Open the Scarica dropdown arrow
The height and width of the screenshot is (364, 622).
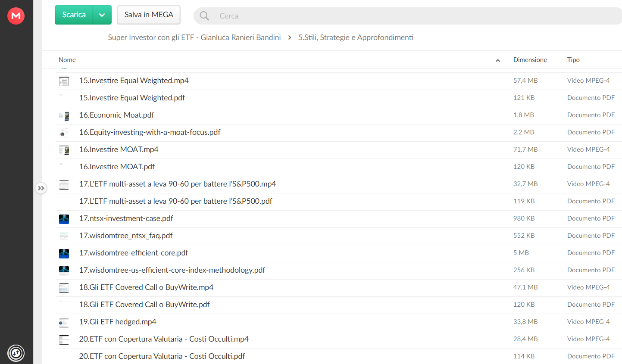(102, 15)
